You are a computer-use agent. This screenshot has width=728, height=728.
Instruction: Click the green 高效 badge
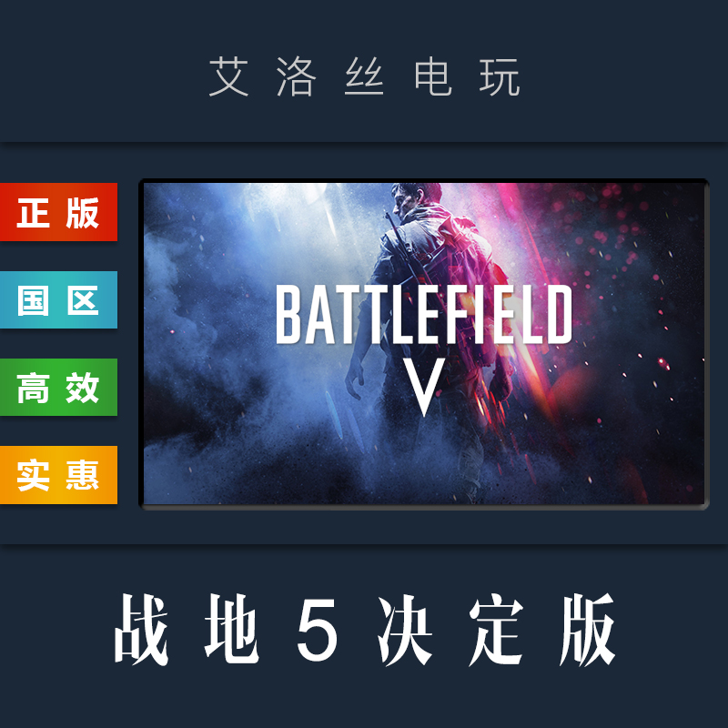(58, 388)
